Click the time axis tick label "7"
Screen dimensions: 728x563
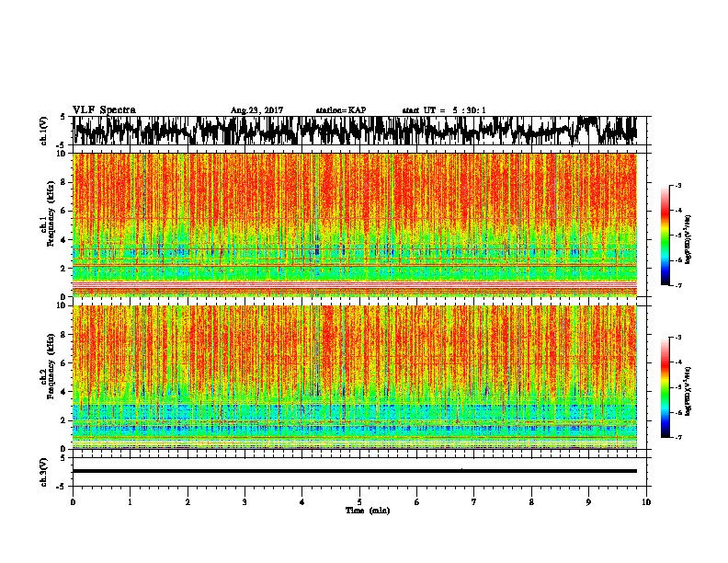[474, 501]
